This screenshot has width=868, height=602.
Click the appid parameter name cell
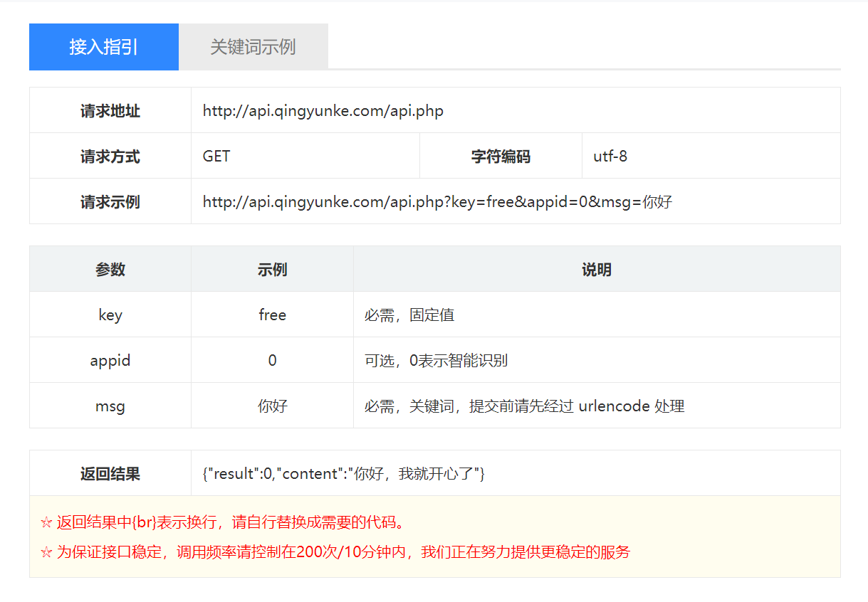click(x=110, y=361)
